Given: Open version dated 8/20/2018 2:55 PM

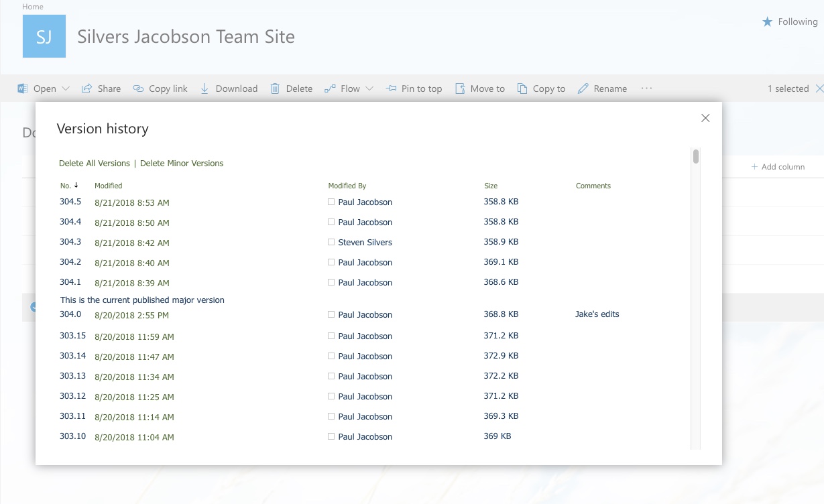Looking at the screenshot, I should coord(131,315).
